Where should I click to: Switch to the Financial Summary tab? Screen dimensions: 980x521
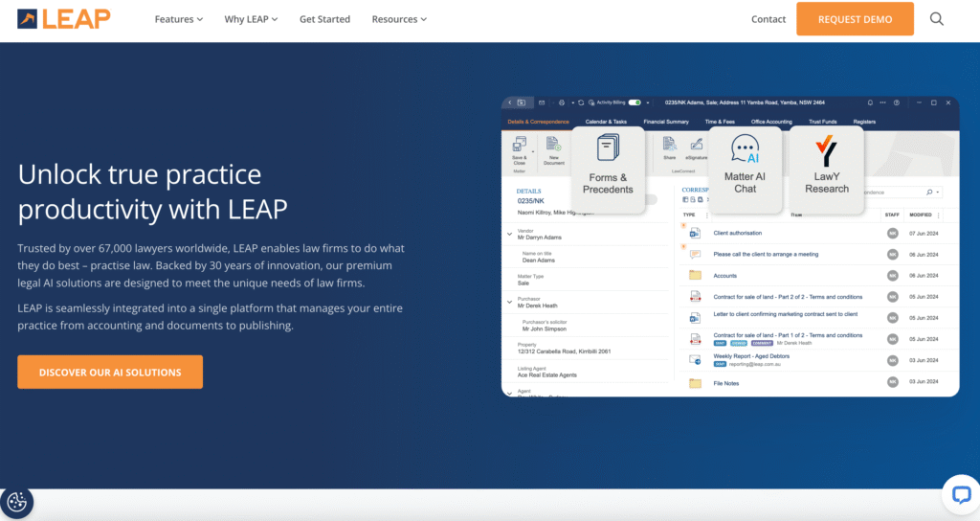pos(666,122)
